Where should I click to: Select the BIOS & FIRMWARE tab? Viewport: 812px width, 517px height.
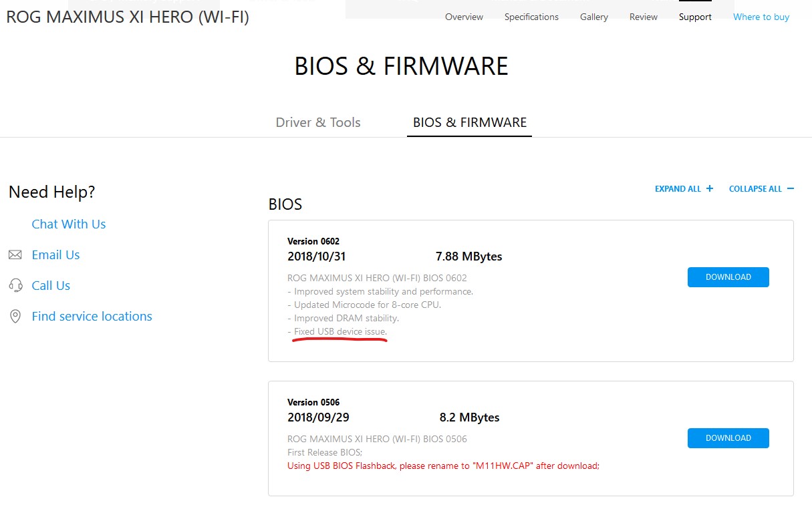(x=470, y=122)
